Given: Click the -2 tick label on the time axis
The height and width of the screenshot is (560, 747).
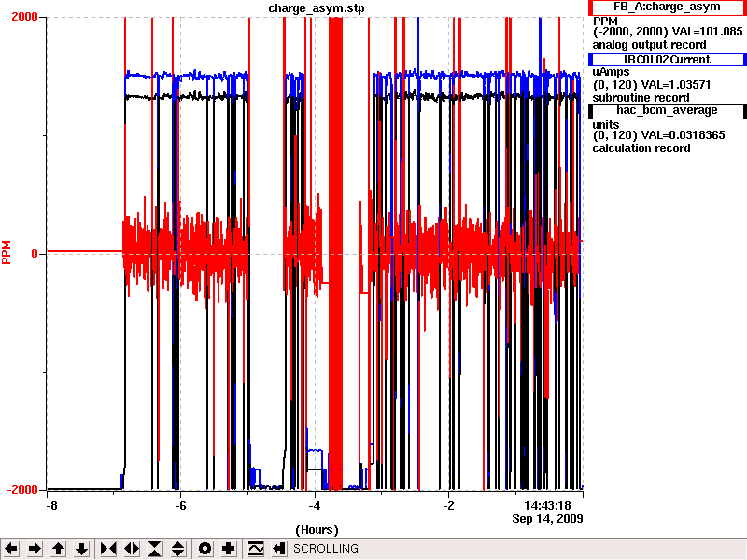Looking at the screenshot, I should [448, 506].
